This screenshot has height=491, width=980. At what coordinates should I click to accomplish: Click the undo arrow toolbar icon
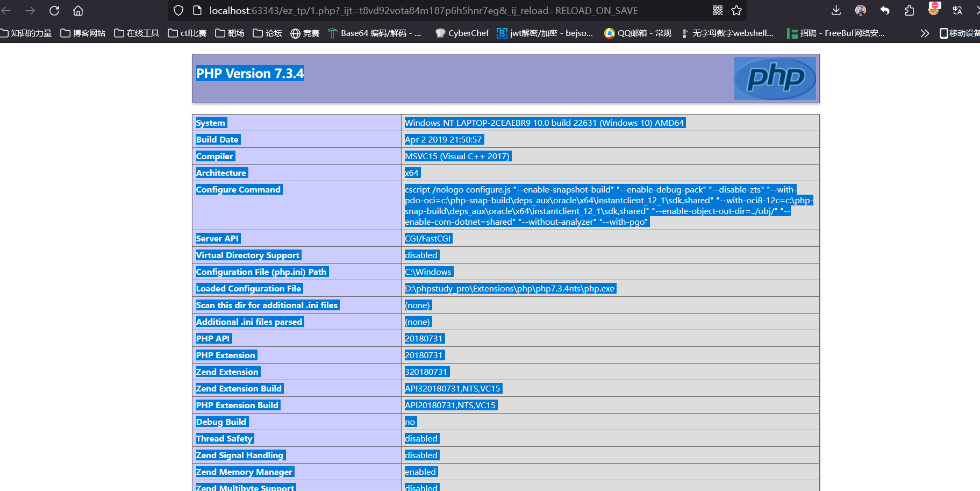(885, 10)
